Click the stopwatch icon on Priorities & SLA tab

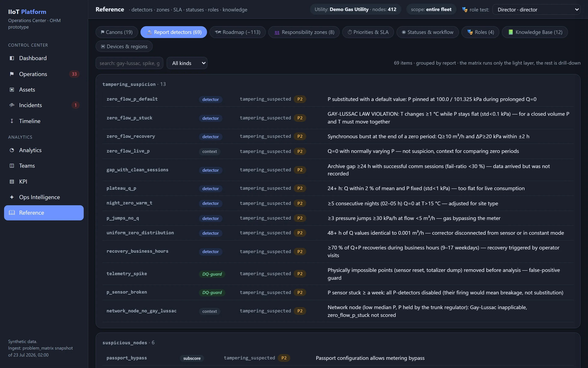[x=350, y=32]
